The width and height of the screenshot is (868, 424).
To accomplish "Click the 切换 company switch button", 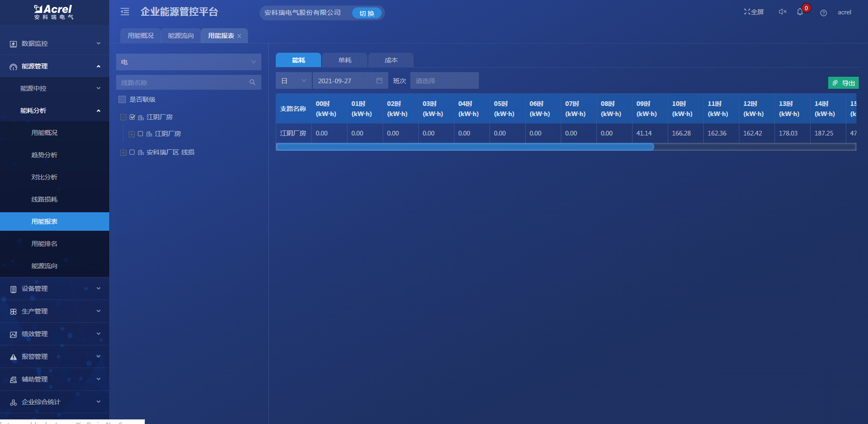I will tap(366, 13).
